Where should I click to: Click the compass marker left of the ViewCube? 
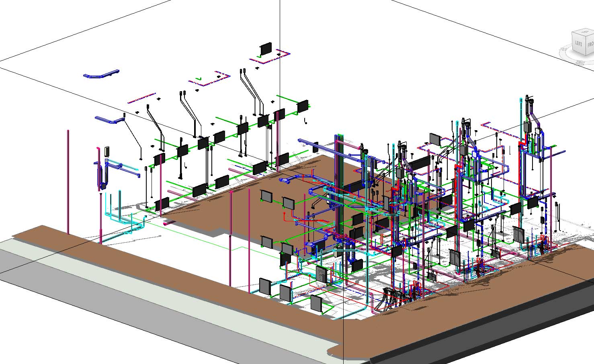563,49
